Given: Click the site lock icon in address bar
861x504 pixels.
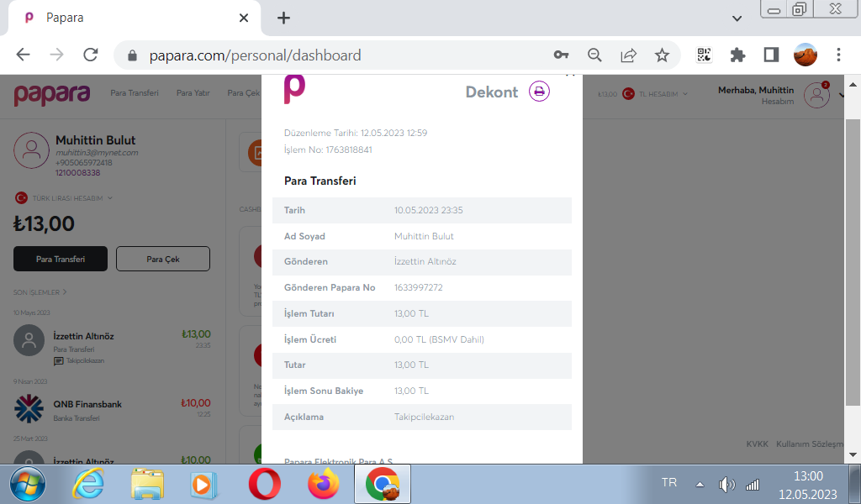Looking at the screenshot, I should [x=132, y=55].
